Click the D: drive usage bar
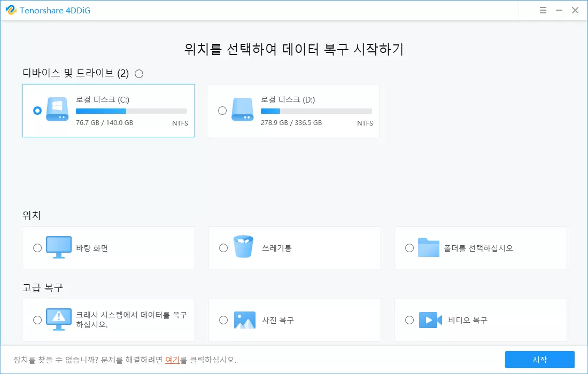 (x=316, y=111)
